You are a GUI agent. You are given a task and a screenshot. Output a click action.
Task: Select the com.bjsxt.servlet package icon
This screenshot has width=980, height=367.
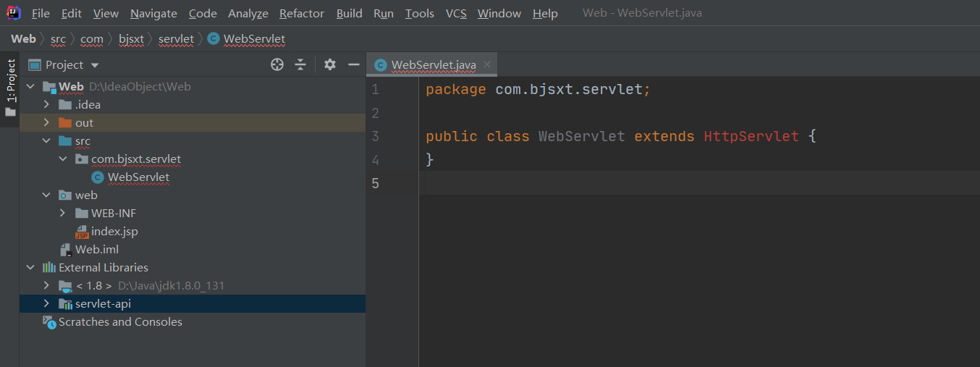82,159
